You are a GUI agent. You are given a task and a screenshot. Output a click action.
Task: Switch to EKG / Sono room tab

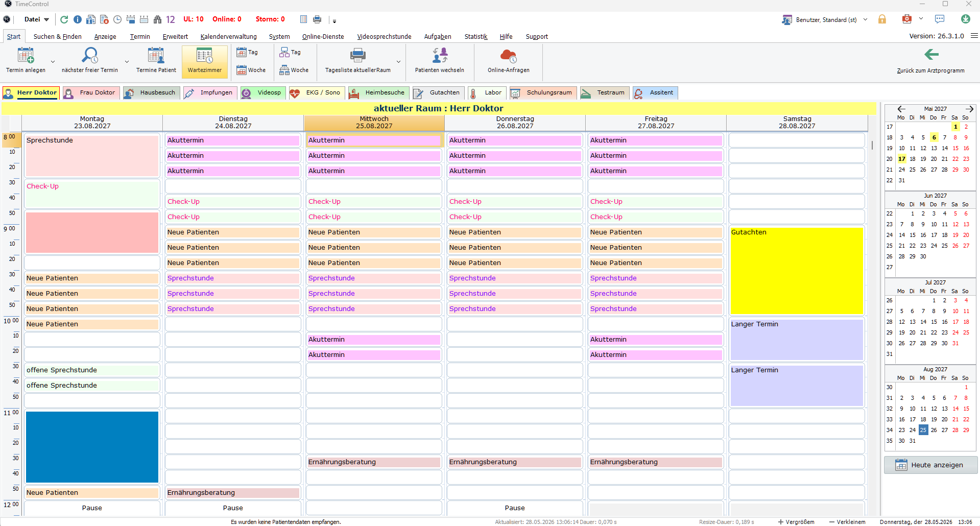click(x=317, y=92)
